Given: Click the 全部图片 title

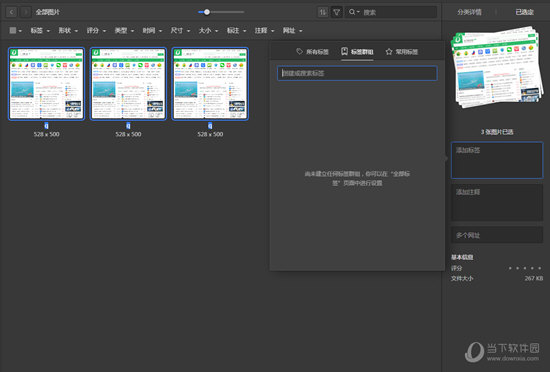Looking at the screenshot, I should point(48,12).
